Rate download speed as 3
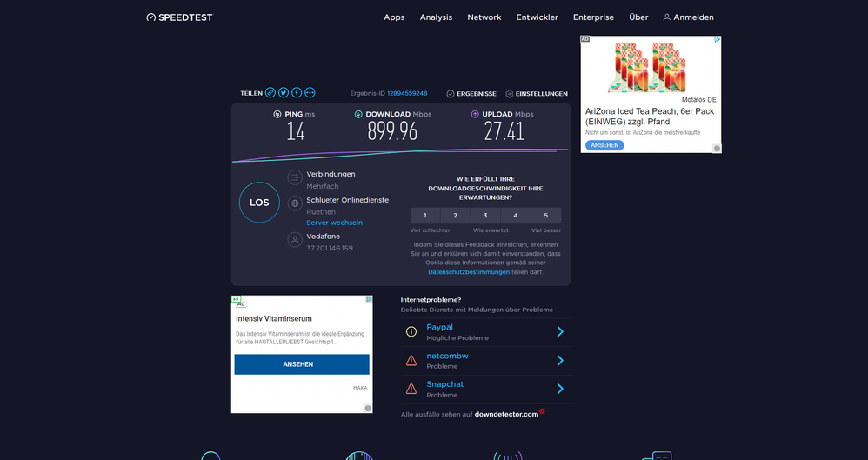868x460 pixels. point(485,216)
